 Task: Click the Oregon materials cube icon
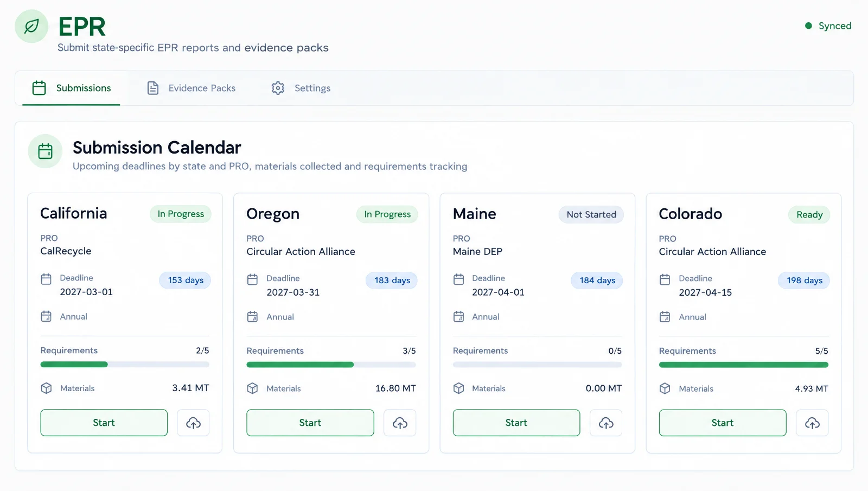[x=252, y=388]
